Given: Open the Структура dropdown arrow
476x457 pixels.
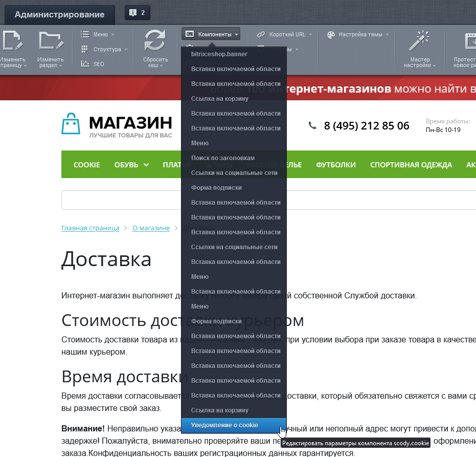Looking at the screenshot, I should 126,49.
